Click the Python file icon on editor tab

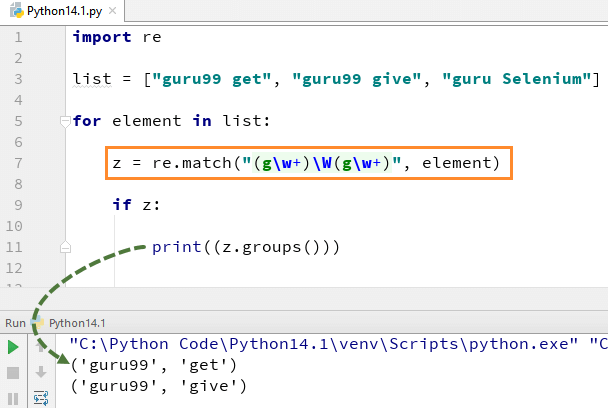point(14,10)
